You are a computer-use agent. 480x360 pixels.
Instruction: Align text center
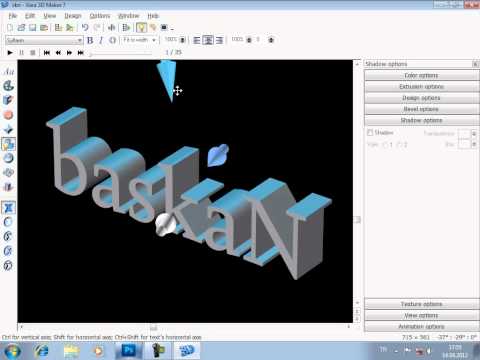point(208,40)
